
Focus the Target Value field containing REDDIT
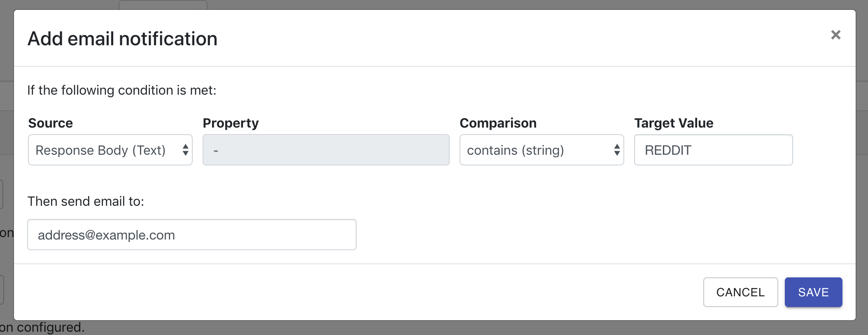pos(713,150)
